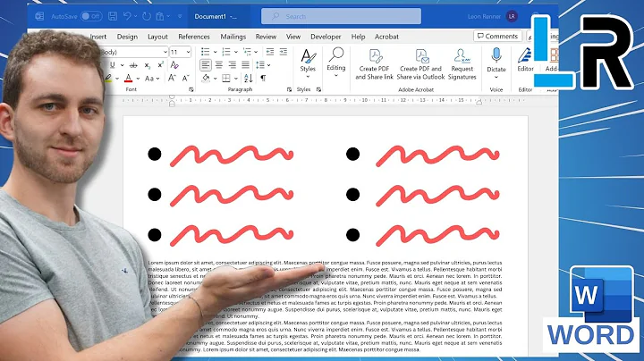644x361 pixels.
Task: Toggle Show/Hide paragraph marks
Action: coord(263,78)
